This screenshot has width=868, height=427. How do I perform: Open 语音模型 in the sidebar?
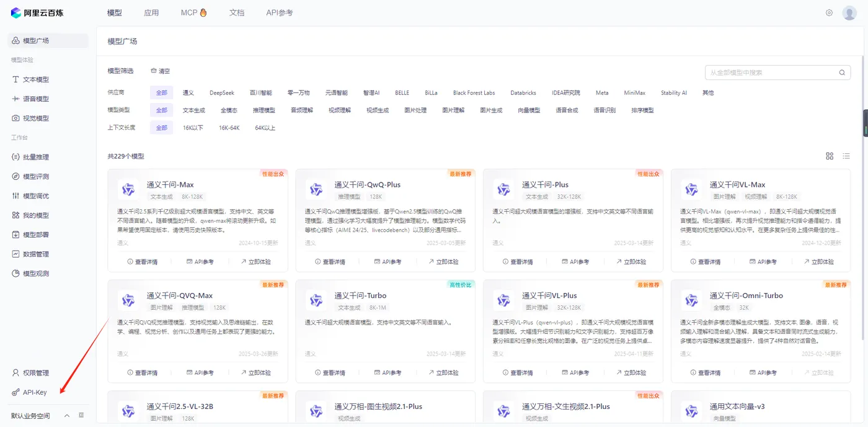point(48,99)
